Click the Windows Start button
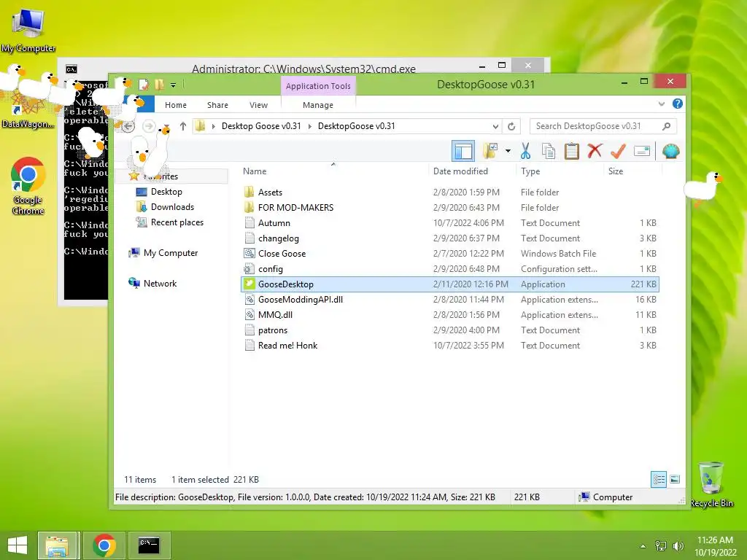 coord(18,545)
